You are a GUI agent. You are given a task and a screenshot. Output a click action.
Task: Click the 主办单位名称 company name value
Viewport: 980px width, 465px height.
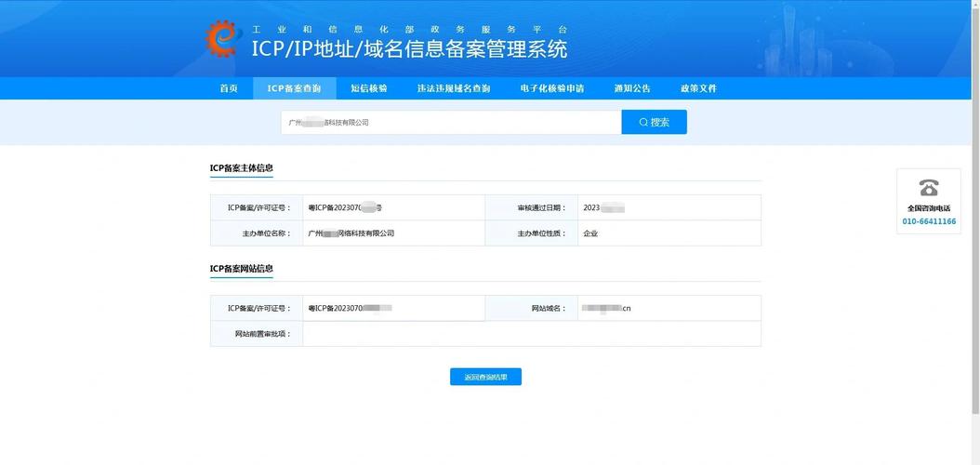pos(351,233)
